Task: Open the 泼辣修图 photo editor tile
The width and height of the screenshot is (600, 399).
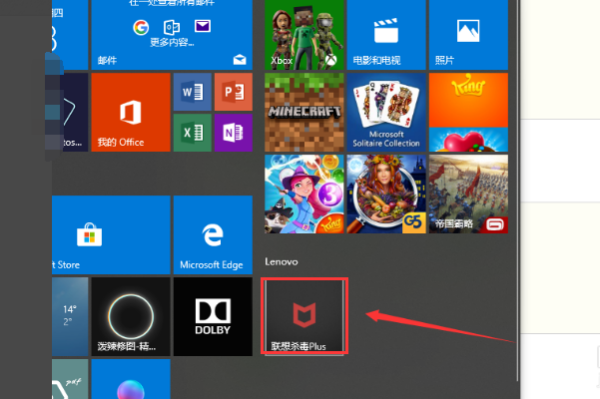Action: click(131, 317)
